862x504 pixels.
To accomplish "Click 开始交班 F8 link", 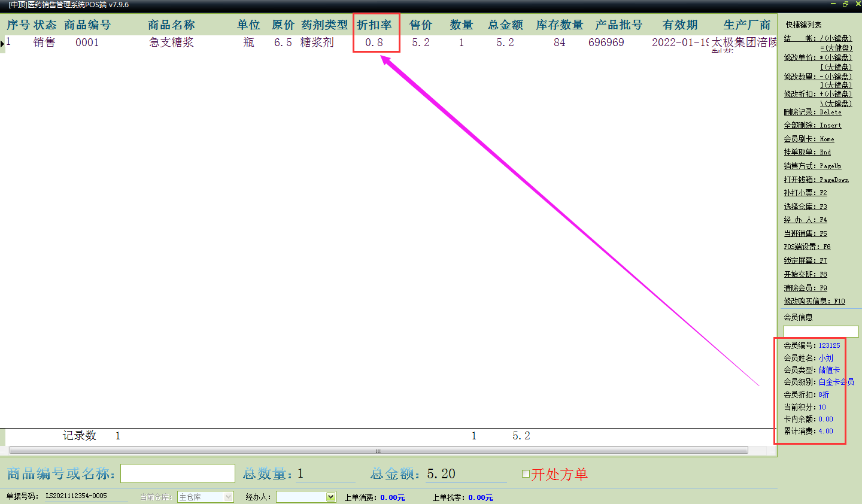I will [x=805, y=274].
